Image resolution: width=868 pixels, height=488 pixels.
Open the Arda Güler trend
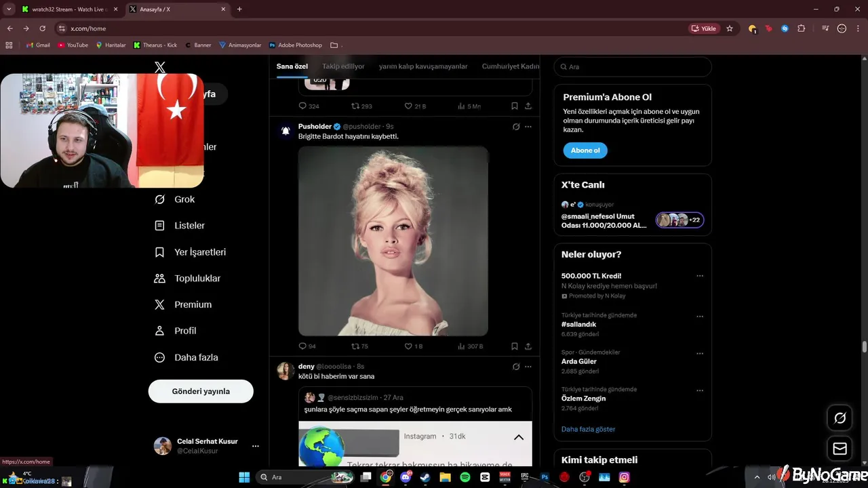(578, 361)
